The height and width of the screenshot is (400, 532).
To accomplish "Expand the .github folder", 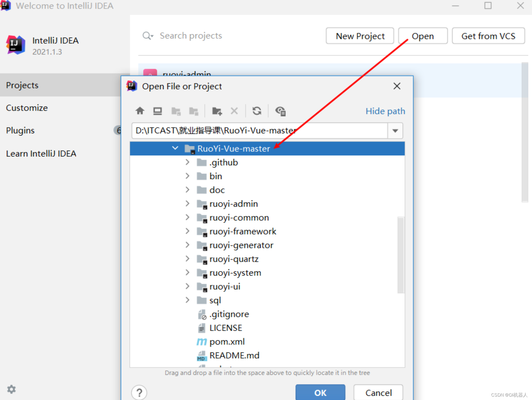I will 187,162.
